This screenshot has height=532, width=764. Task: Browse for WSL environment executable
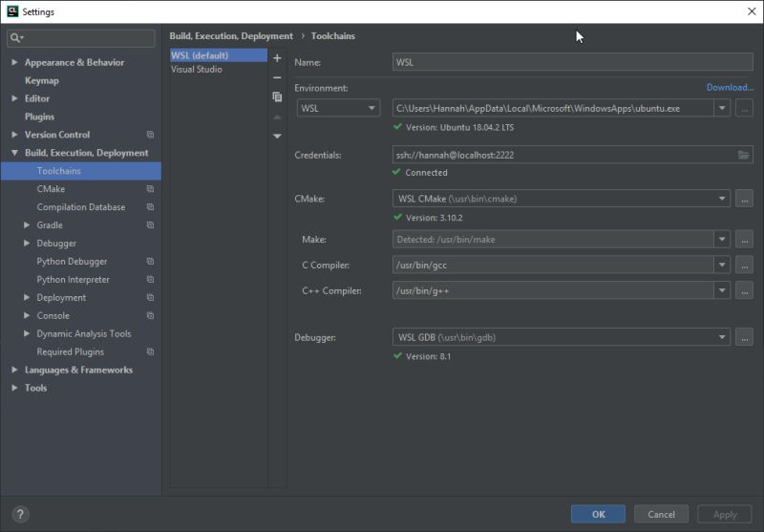744,108
